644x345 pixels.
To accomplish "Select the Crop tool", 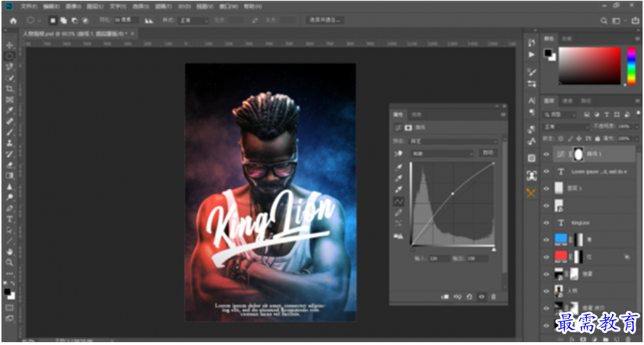I will (x=9, y=89).
